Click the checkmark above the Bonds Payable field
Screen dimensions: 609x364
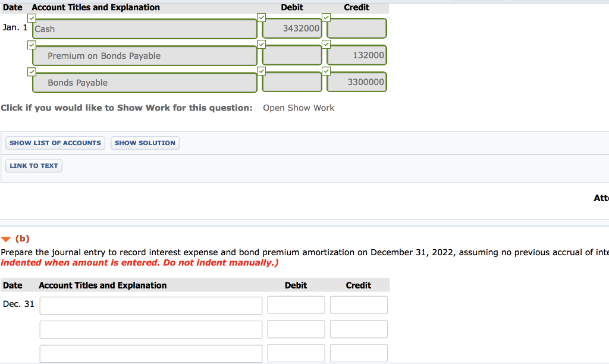tap(32, 71)
